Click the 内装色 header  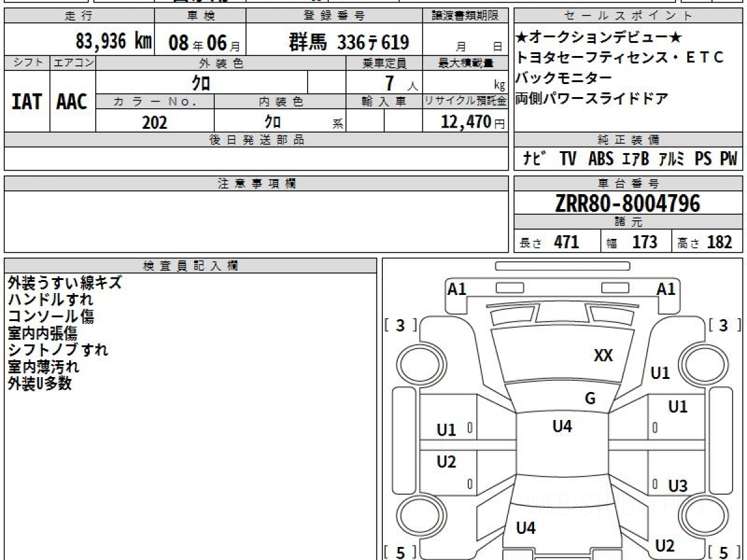pyautogui.click(x=280, y=101)
